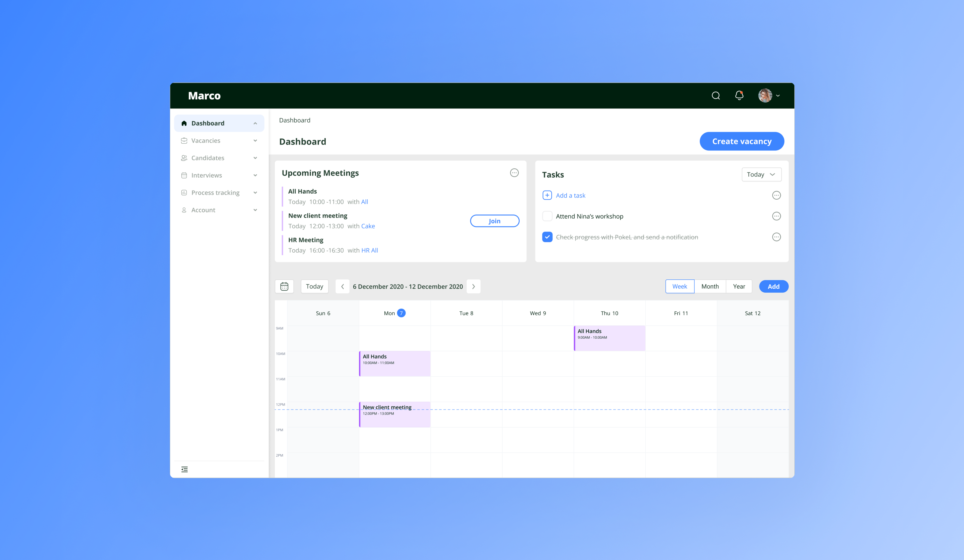Screen dimensions: 964x560
Task: Open the All participant link for All Hands
Action: click(x=365, y=202)
